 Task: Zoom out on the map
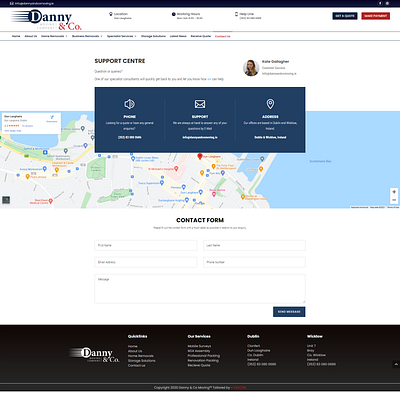pos(394,200)
